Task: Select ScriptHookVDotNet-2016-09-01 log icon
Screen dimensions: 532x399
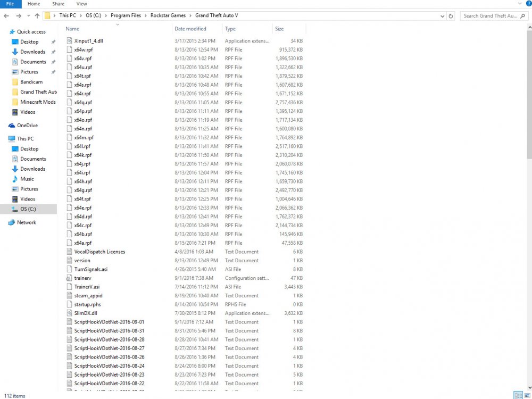Action: click(x=69, y=322)
